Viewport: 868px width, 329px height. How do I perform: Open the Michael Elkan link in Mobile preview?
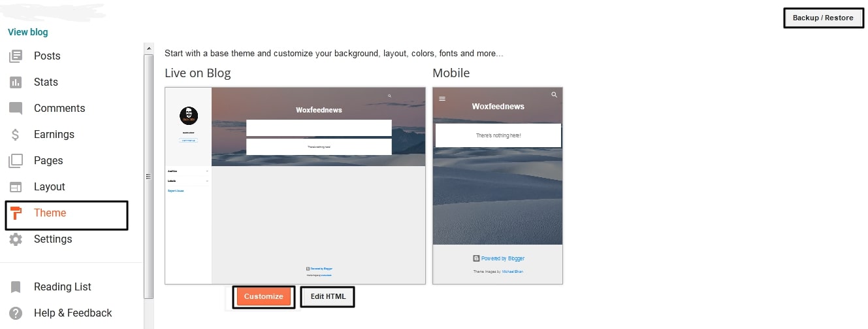[x=513, y=271]
